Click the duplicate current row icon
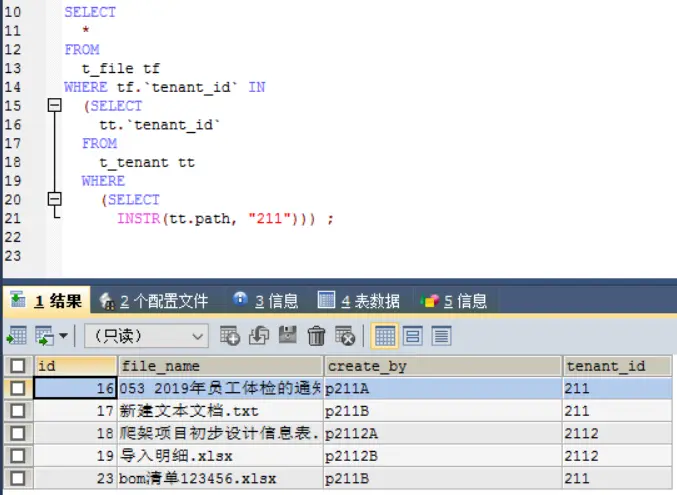 point(259,336)
